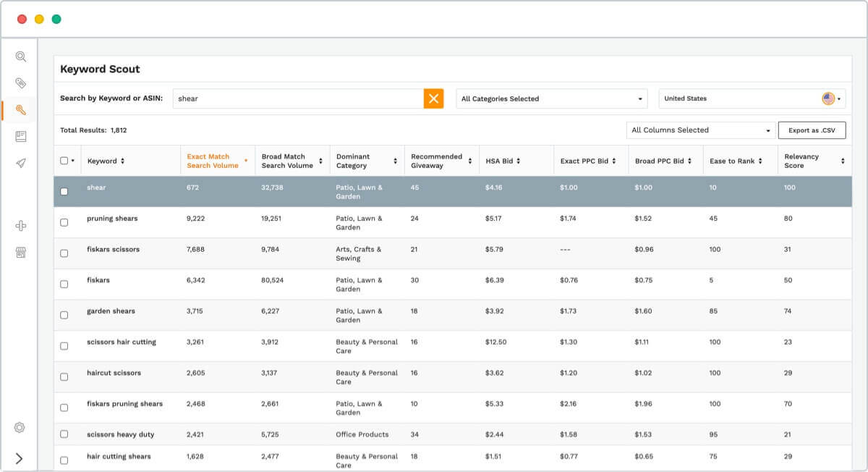Click the scissors heavy duty keyword
868x472 pixels.
[121, 434]
